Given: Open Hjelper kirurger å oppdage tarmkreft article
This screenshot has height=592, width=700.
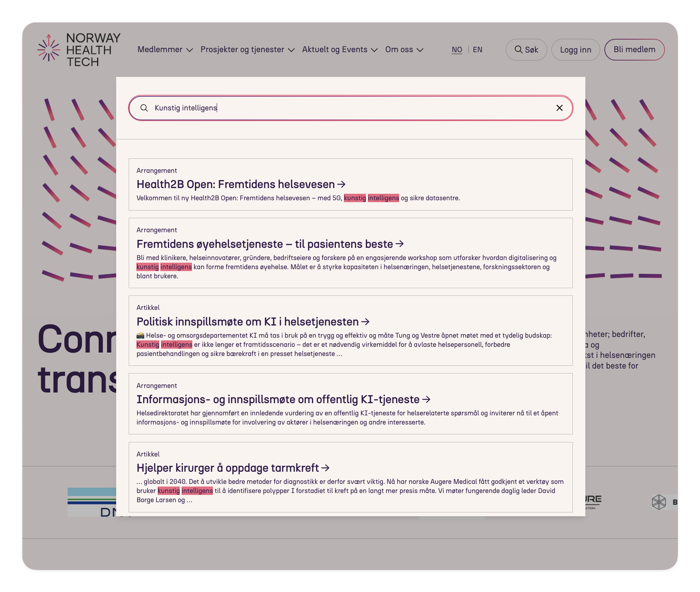Looking at the screenshot, I should (350, 477).
